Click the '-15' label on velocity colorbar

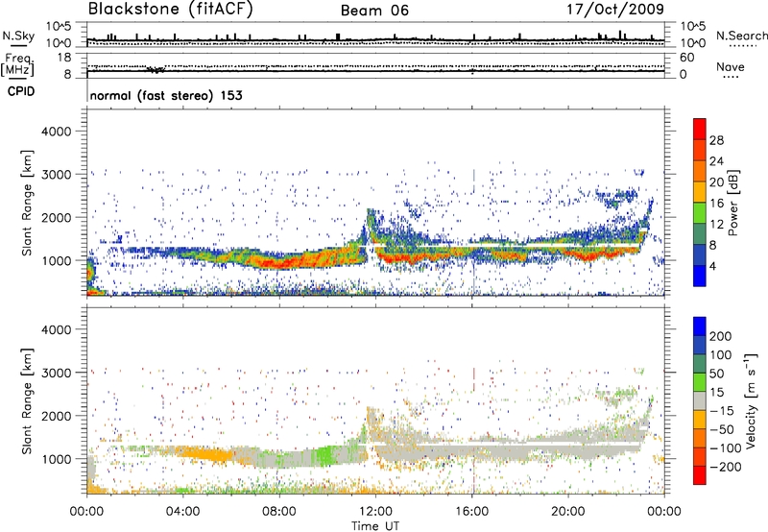point(722,411)
